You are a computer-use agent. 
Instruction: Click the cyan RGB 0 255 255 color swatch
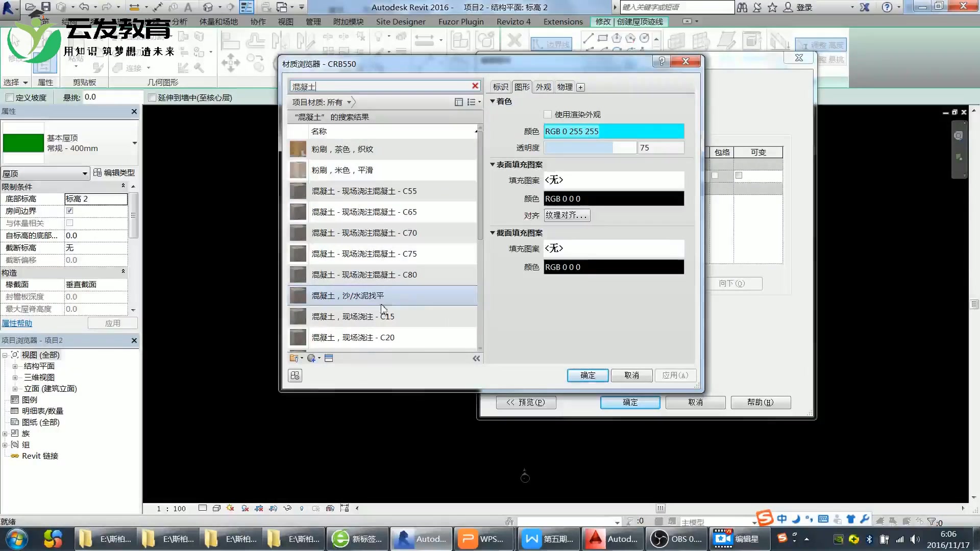coord(614,132)
